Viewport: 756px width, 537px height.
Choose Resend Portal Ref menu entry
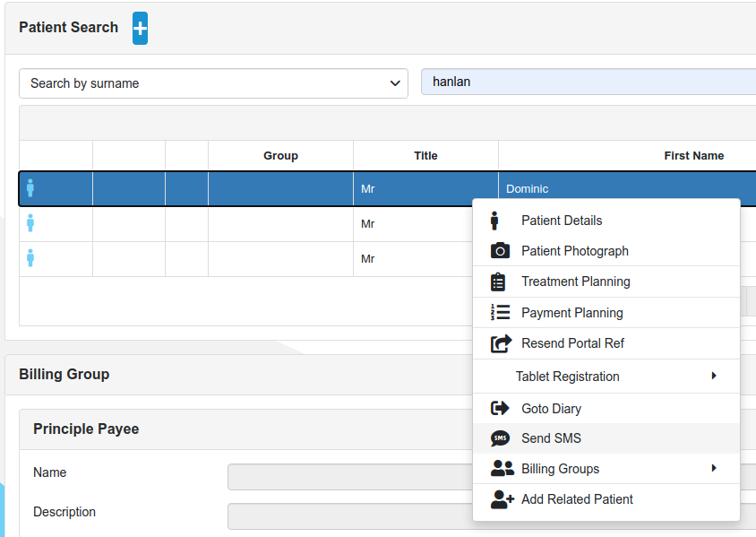[606, 343]
